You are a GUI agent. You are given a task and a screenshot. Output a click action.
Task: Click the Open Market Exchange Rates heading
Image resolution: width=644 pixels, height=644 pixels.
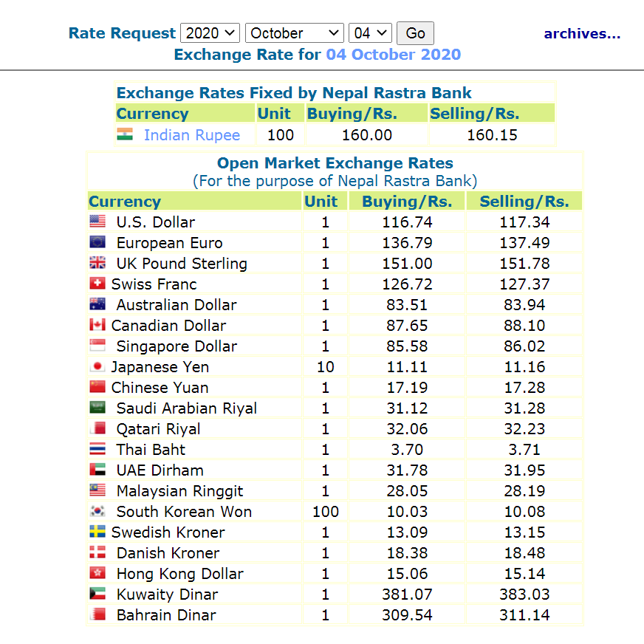(335, 163)
